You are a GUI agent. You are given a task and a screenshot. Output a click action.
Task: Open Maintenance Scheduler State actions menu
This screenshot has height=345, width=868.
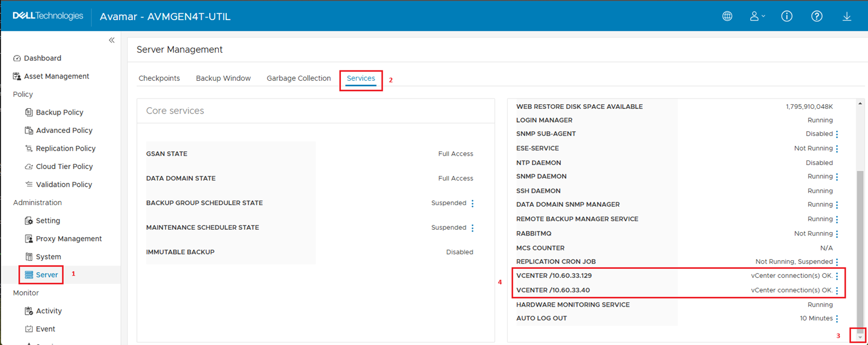pyautogui.click(x=473, y=228)
